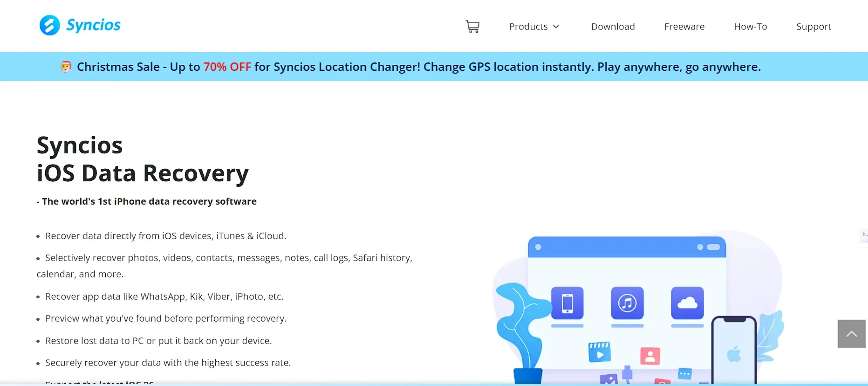Click the Santa emoji in sale banner

point(66,67)
